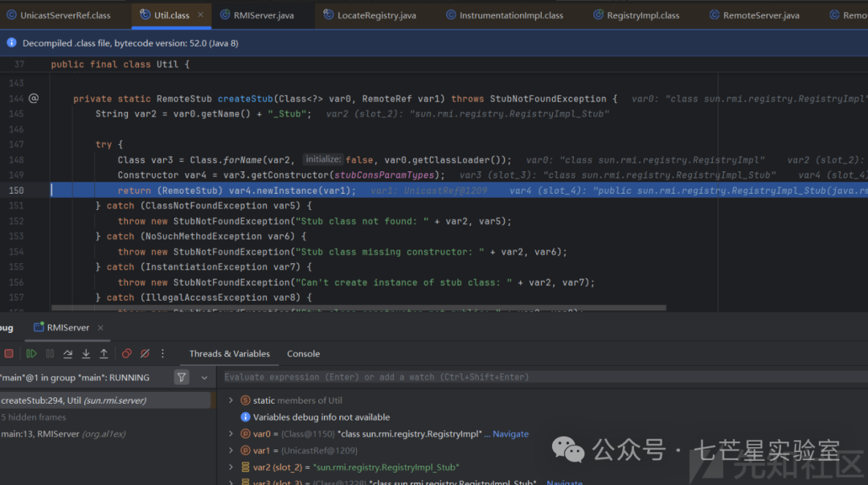Click the RMIServer run configuration icon
This screenshot has width=868, height=485.
pos(39,327)
